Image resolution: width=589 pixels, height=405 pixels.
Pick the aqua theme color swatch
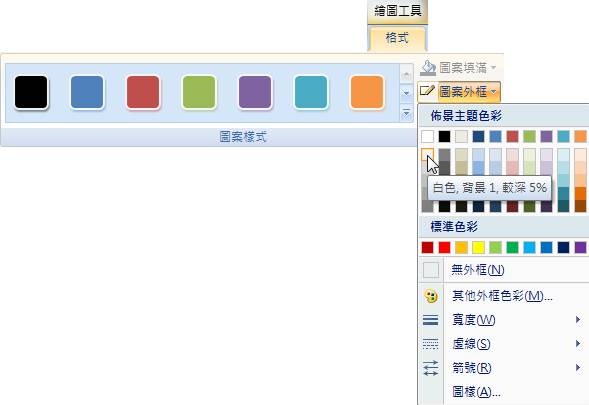click(563, 136)
